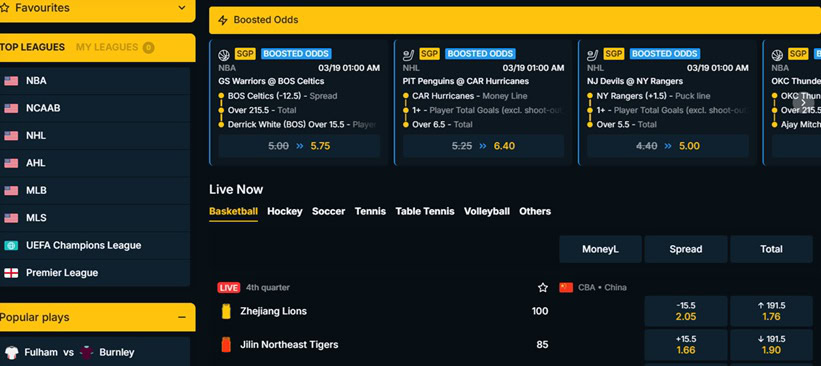Click BOOSTED ODDS badge on Penguins card
The height and width of the screenshot is (366, 821).
point(480,53)
